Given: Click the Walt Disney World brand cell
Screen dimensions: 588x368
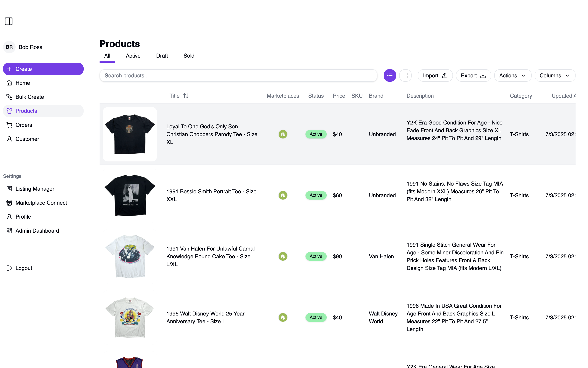Looking at the screenshot, I should [x=383, y=317].
